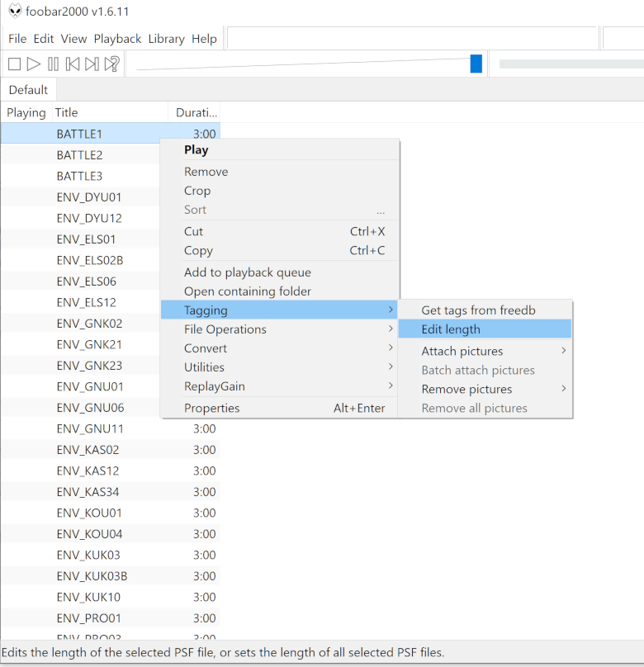The height and width of the screenshot is (667, 644).
Task: Open the Playback menu
Action: point(117,39)
